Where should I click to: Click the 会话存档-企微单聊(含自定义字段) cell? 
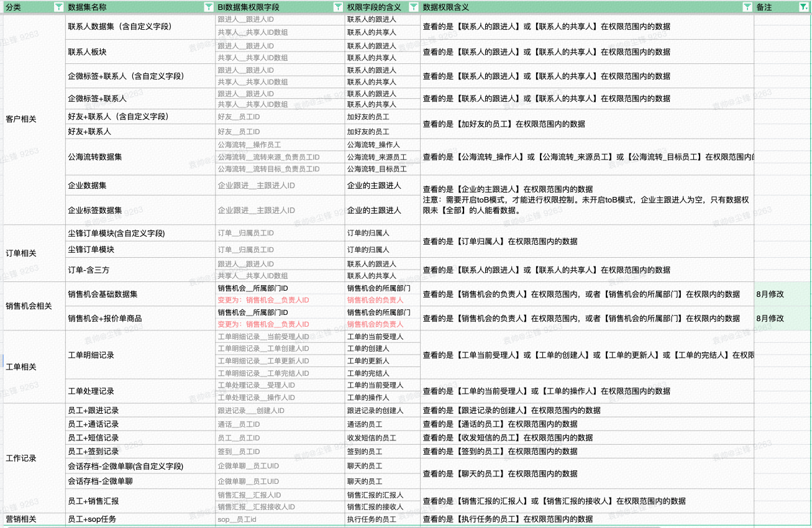click(x=140, y=466)
